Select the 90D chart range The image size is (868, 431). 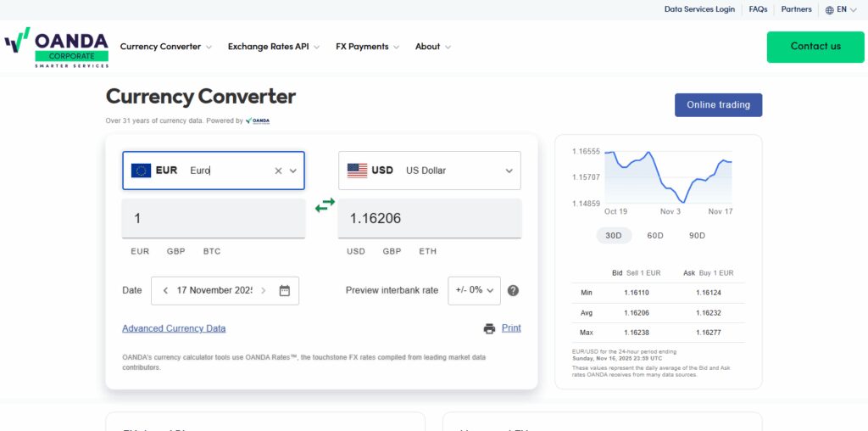tap(697, 236)
